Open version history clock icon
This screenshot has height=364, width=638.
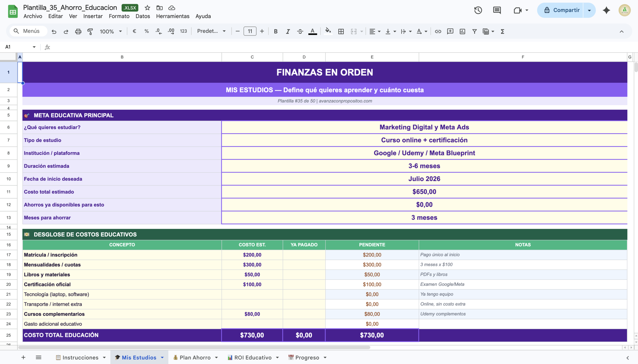[x=478, y=10]
